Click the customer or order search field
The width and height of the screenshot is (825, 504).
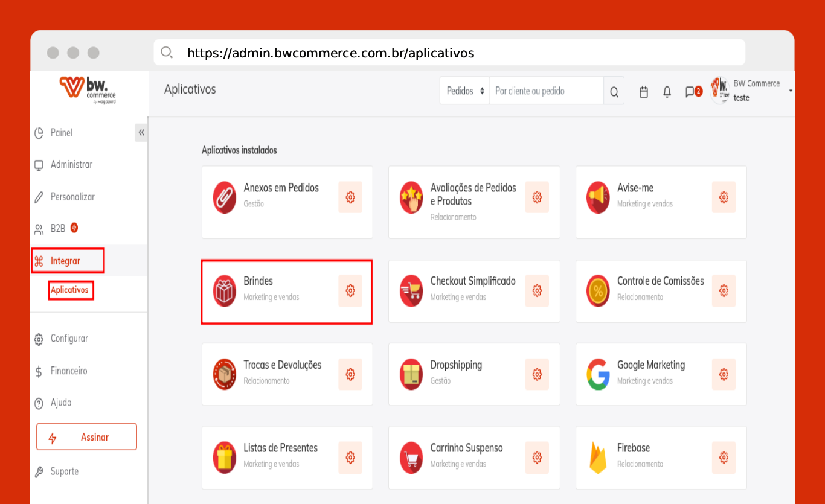(546, 91)
